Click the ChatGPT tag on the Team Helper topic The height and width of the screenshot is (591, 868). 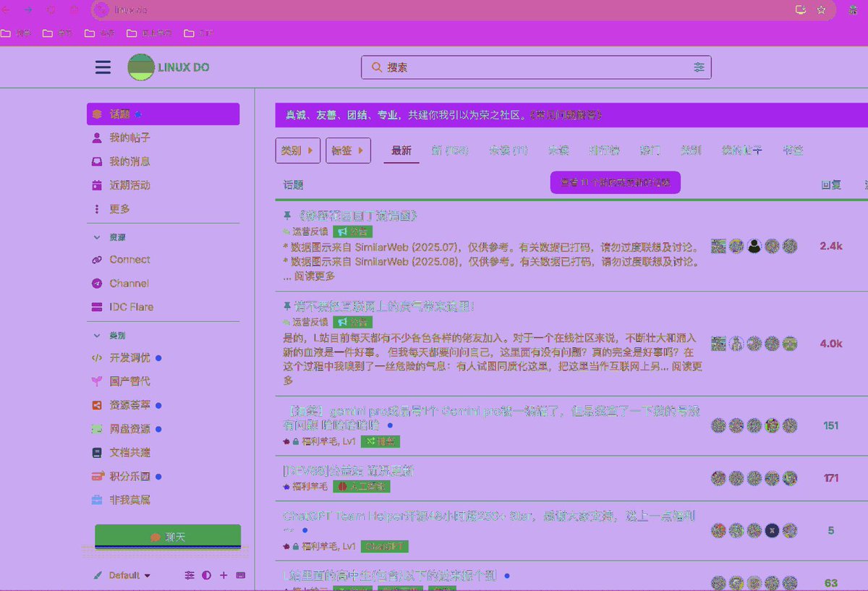[x=385, y=546]
